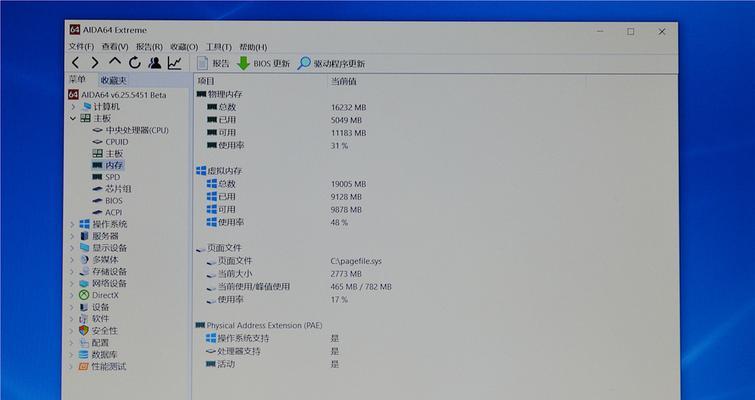Screen dimensions: 755x400
Task: Go up one level with Up arrow
Action: 115,62
